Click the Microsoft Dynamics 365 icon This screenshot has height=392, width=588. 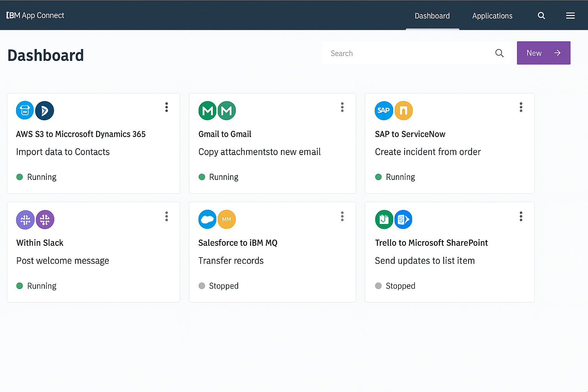44,111
